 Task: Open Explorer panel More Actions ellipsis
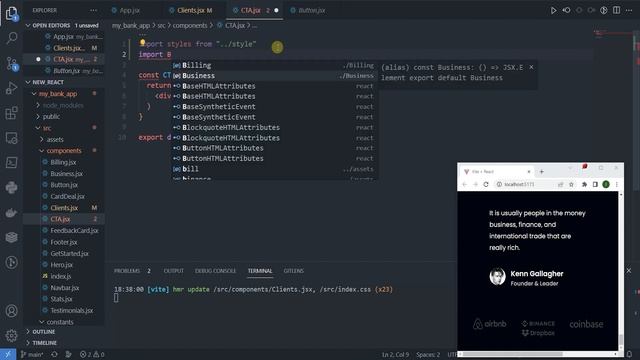click(93, 10)
